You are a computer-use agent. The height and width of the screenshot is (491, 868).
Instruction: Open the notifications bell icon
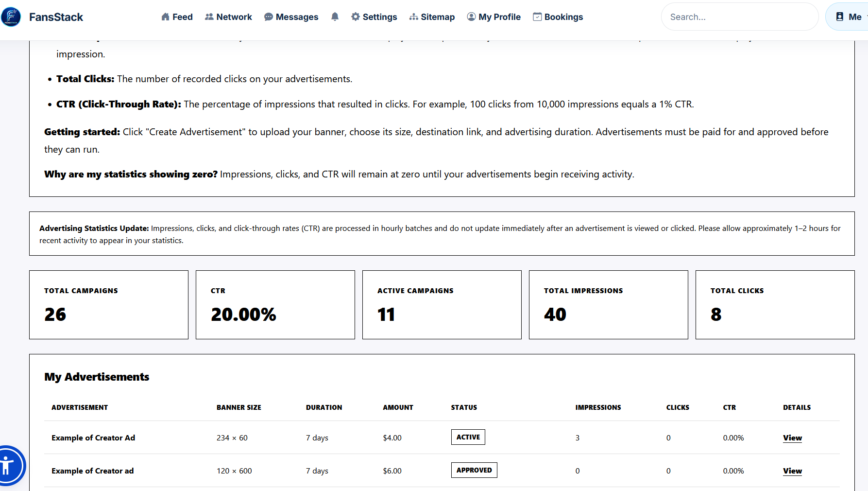(335, 17)
